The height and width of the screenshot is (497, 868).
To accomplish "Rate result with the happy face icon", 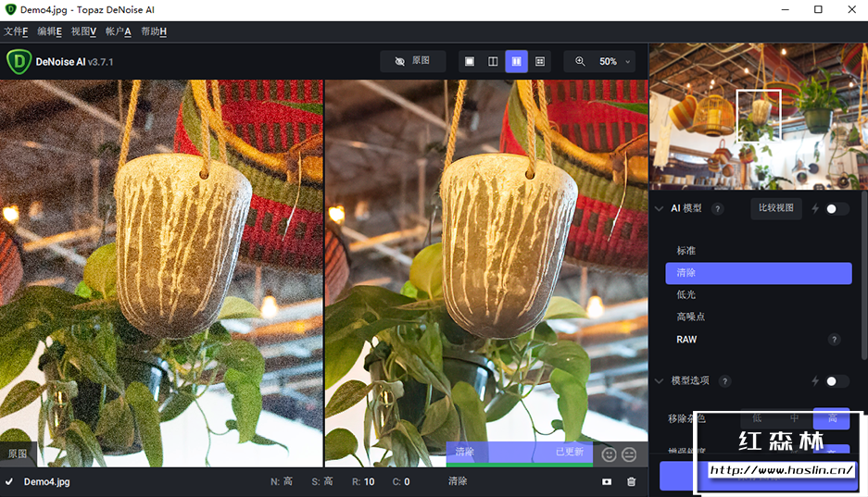I will point(609,454).
